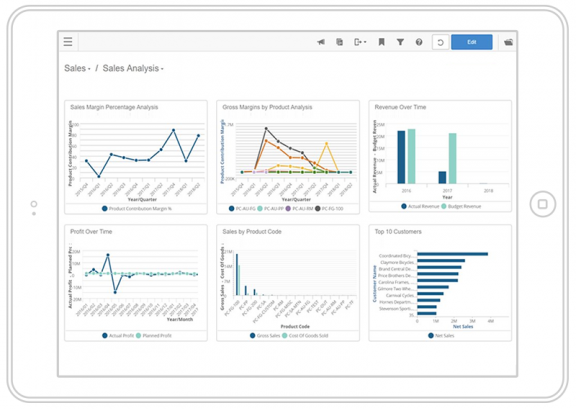Toggle Net Sales legend item

pos(441,336)
